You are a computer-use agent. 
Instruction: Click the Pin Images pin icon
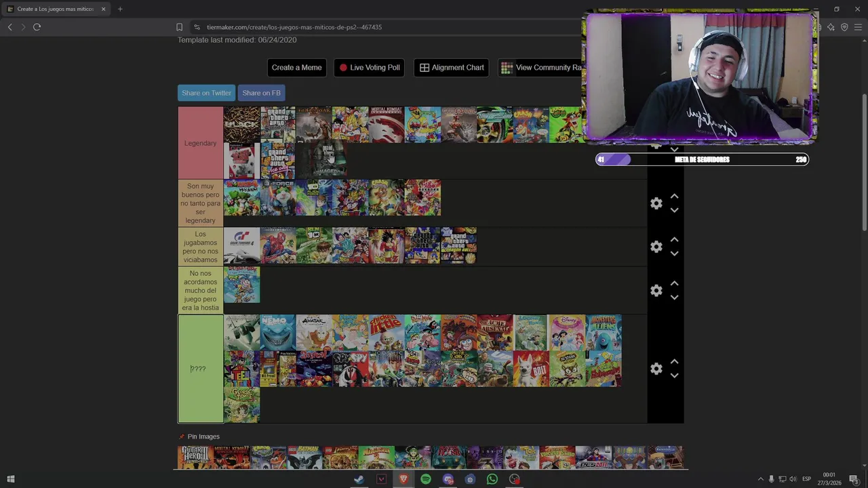181,436
